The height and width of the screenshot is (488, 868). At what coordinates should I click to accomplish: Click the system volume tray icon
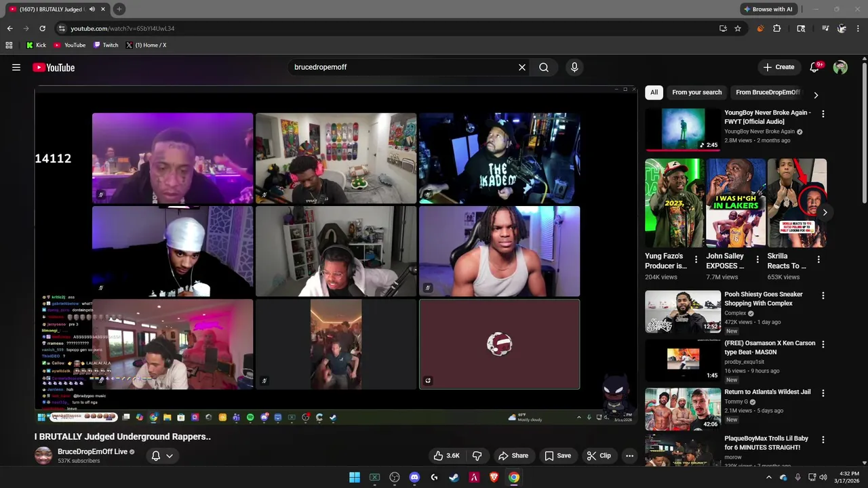coord(823,477)
